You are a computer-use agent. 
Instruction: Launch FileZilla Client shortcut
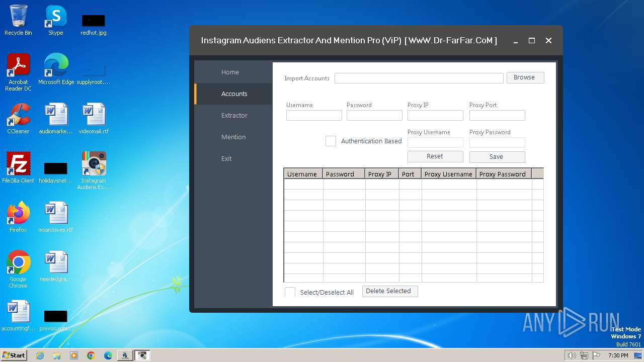pos(18,168)
